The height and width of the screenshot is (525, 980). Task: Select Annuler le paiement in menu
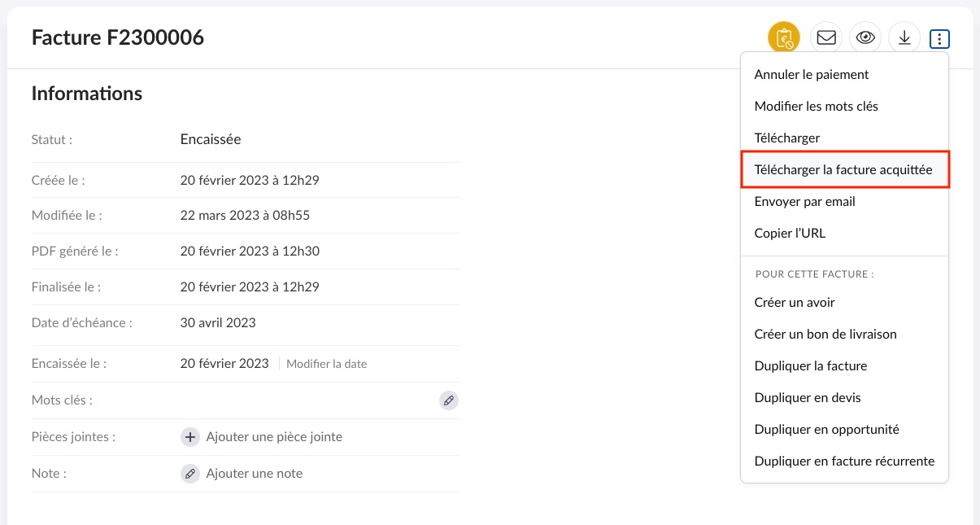(812, 75)
